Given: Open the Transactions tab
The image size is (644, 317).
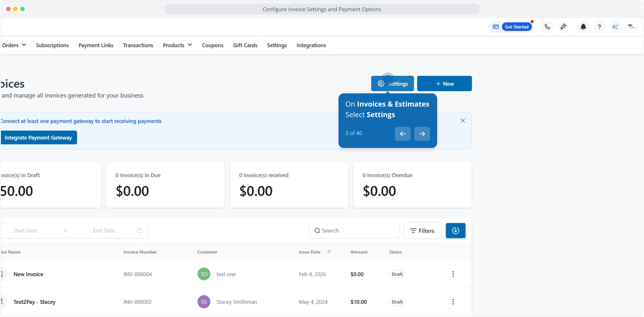Looking at the screenshot, I should coord(138,45).
